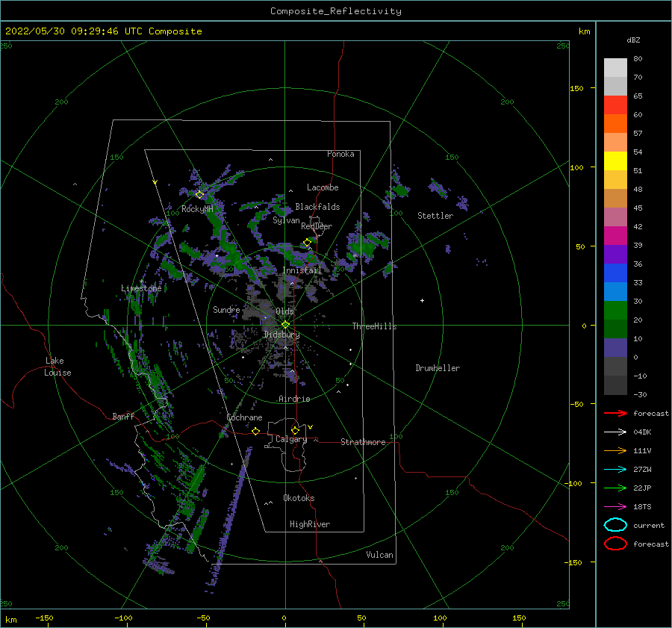
Task: Click the RockyMH label
Action: (x=198, y=209)
